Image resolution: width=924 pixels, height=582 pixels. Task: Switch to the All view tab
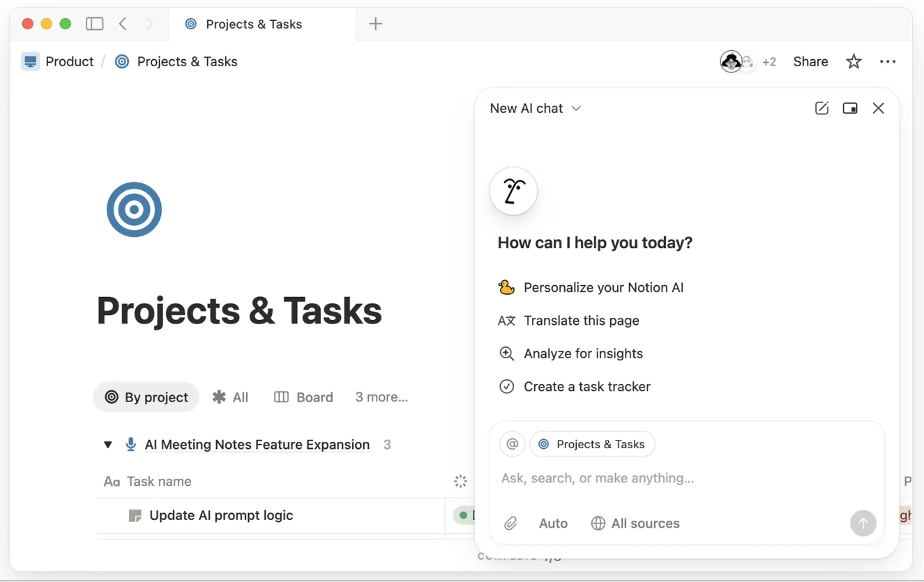(x=230, y=397)
